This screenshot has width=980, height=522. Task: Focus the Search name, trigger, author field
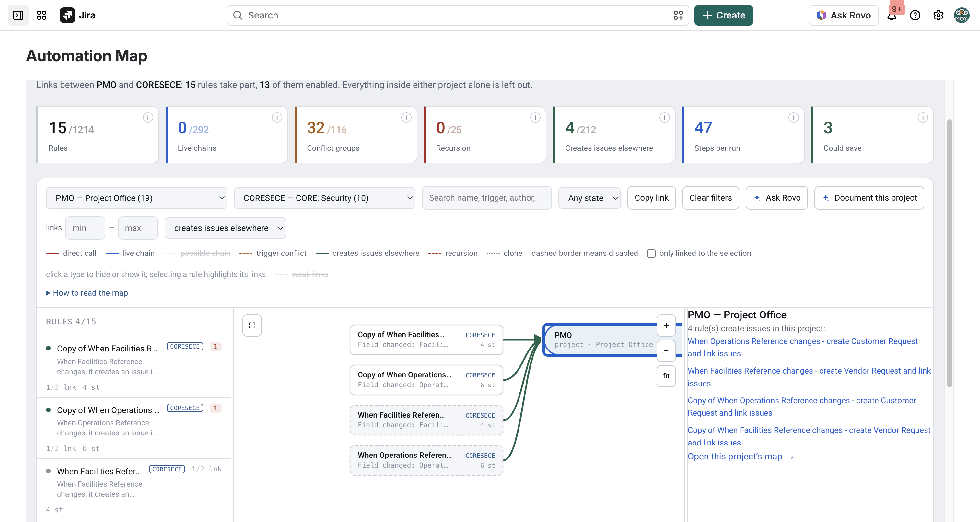[x=486, y=198]
